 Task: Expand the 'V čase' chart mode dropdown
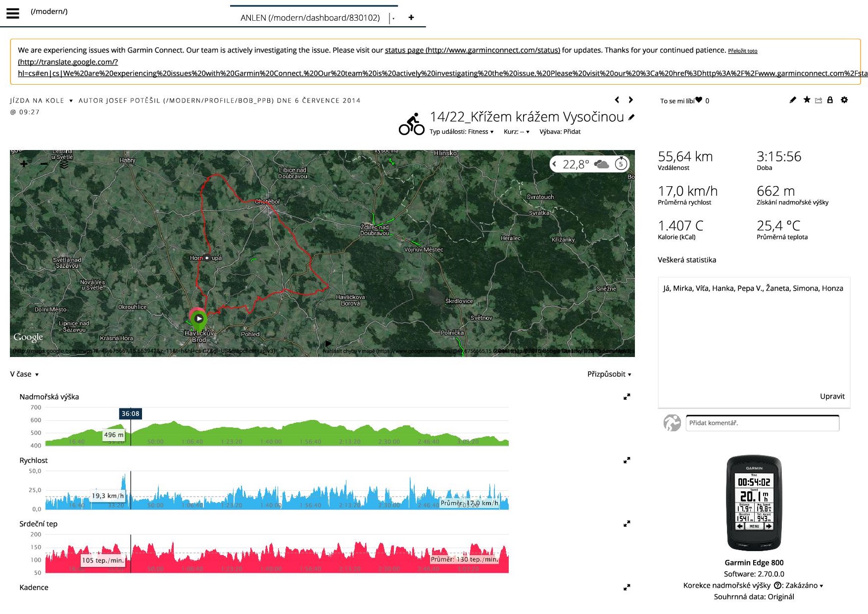point(24,374)
